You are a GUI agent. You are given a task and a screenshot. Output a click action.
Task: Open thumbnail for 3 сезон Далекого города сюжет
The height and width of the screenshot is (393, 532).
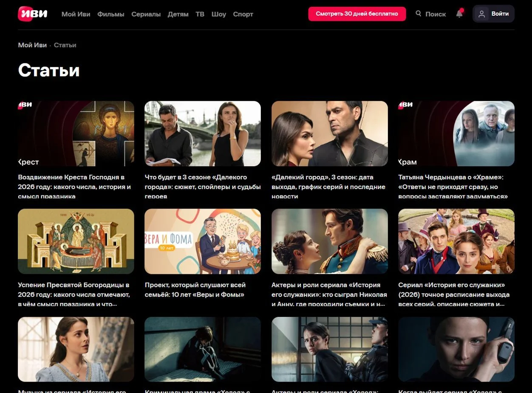203,133
